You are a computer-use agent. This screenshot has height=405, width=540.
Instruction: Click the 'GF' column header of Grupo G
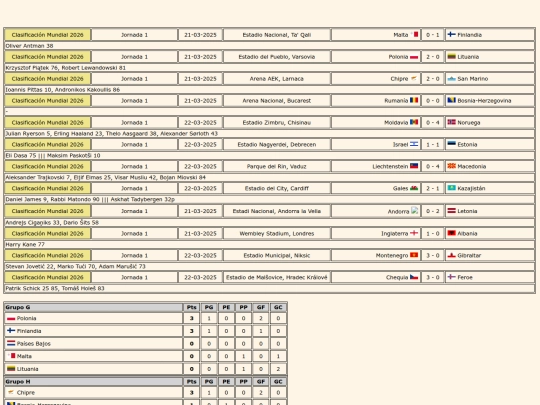click(261, 307)
